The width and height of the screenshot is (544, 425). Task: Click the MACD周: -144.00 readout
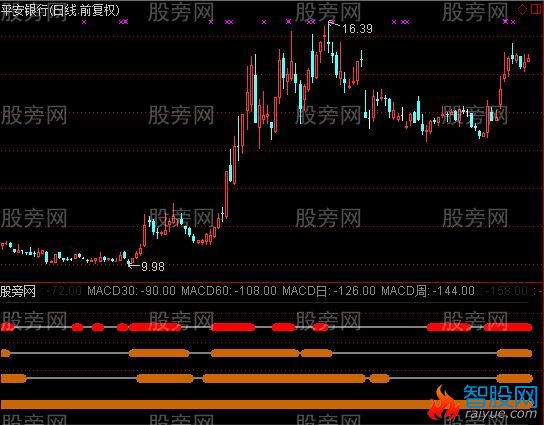click(x=428, y=291)
